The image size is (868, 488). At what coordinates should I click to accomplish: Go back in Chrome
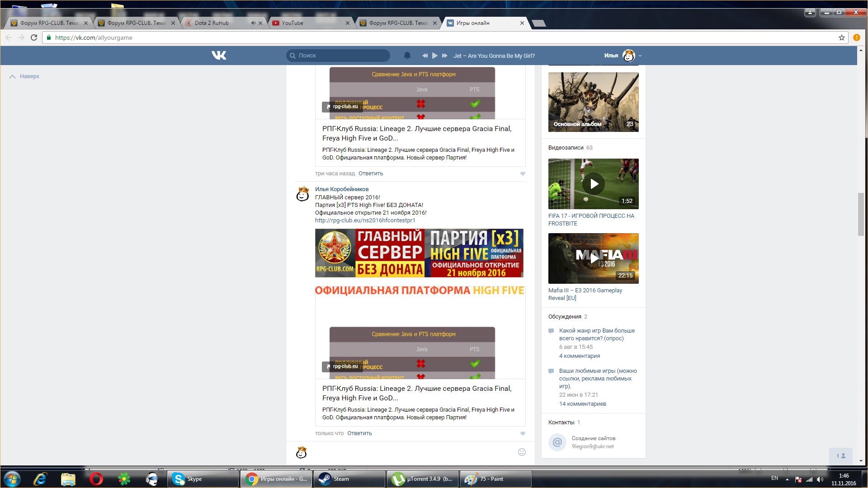point(9,38)
